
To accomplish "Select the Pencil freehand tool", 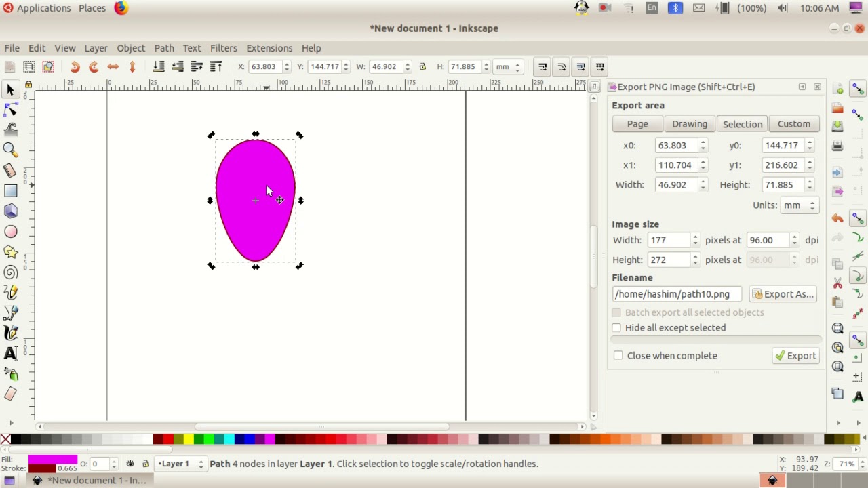I will [10, 293].
